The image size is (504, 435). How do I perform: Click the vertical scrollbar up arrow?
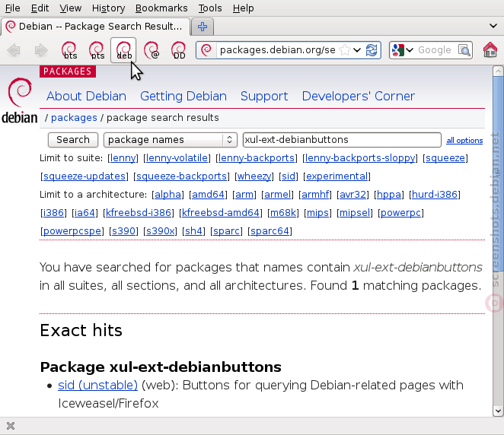(x=498, y=71)
